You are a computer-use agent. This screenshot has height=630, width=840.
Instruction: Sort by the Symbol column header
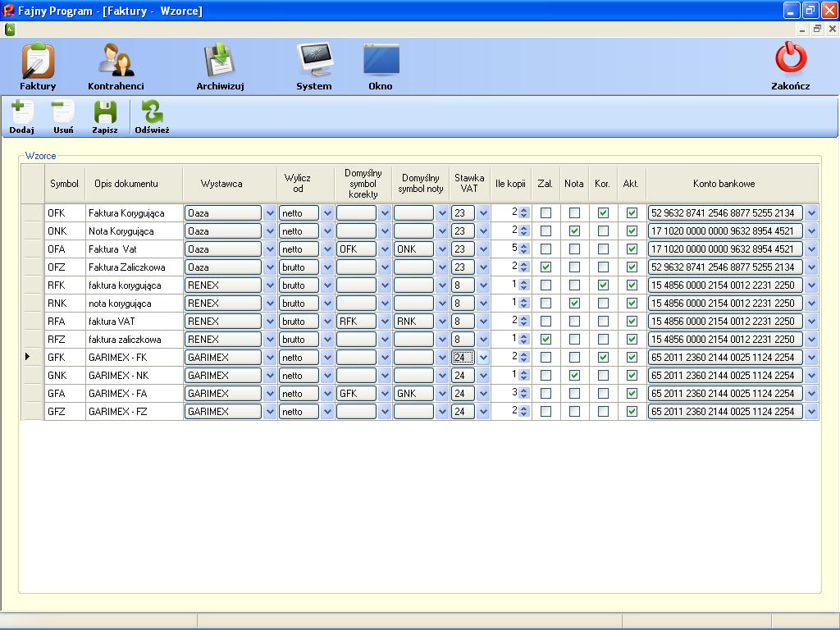[64, 184]
